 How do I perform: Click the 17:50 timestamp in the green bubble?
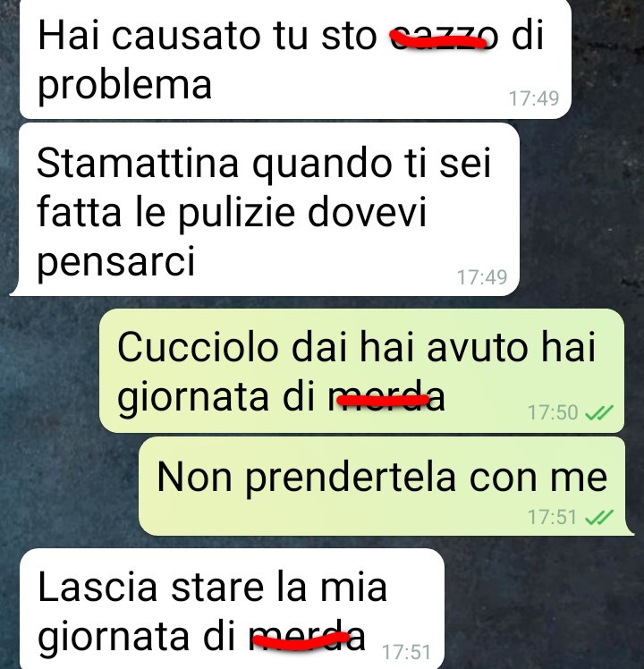point(553,412)
